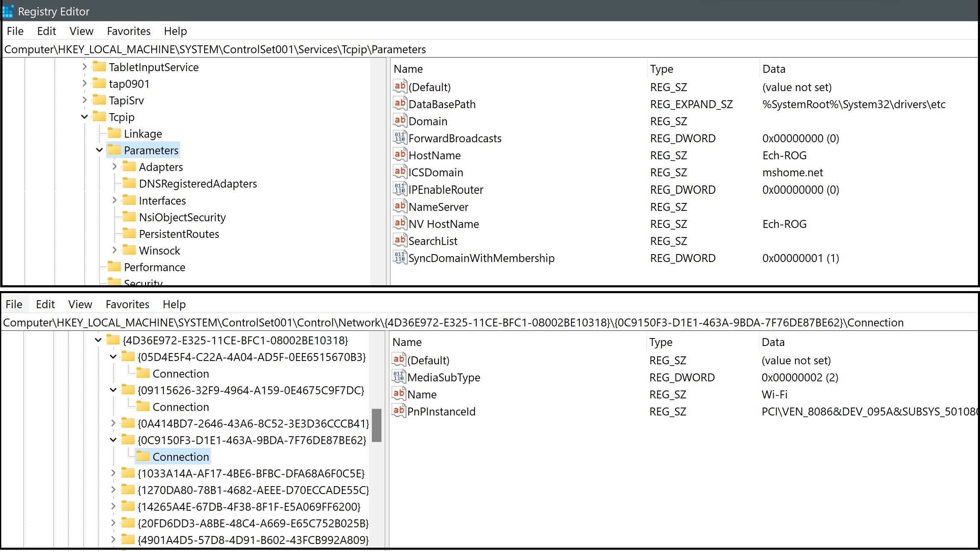
Task: Click the folder icon of the Parameters key
Action: (x=114, y=150)
